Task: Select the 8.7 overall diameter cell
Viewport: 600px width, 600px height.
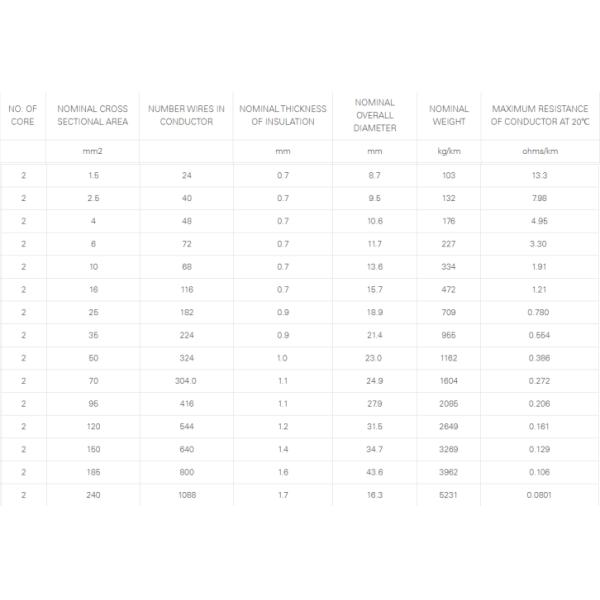Action: 375,176
